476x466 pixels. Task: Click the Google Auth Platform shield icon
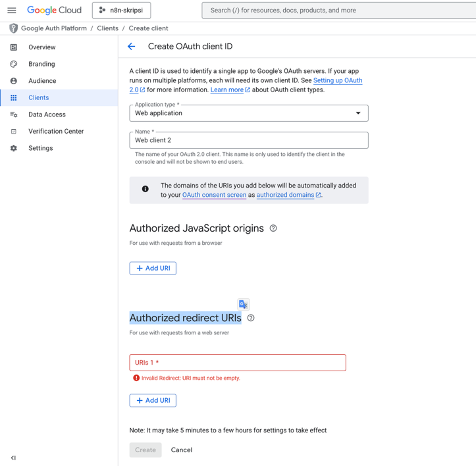tap(13, 28)
